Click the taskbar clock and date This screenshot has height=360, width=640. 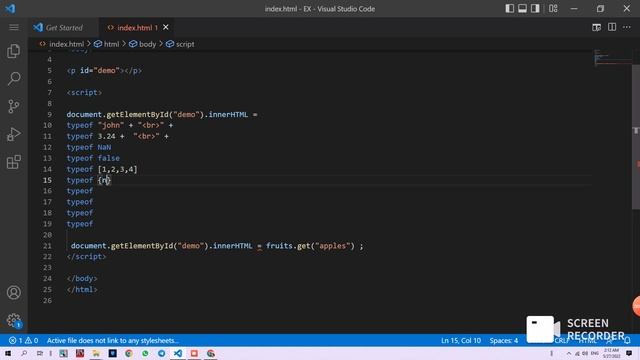tap(611, 353)
